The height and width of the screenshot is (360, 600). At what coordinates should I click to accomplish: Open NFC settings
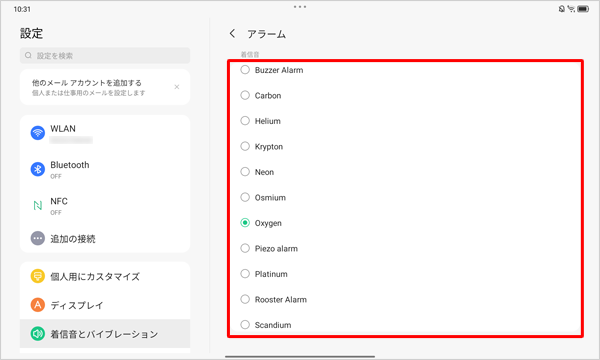(x=105, y=206)
